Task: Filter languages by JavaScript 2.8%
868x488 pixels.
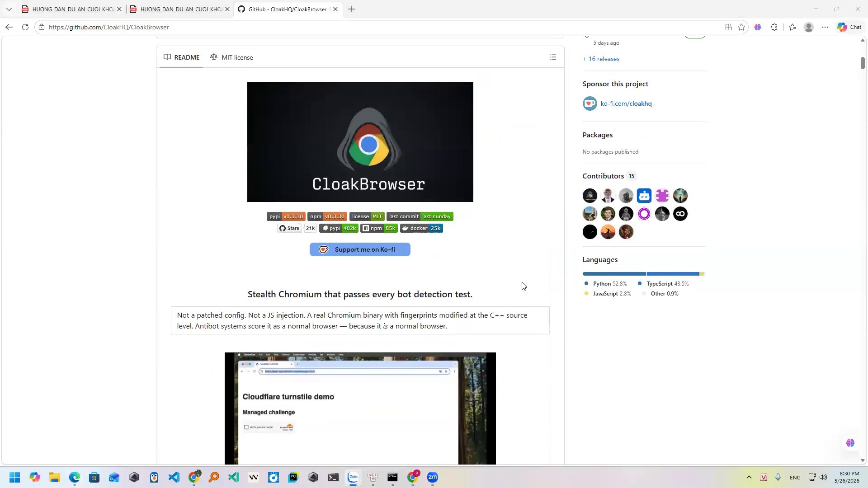Action: tap(608, 294)
